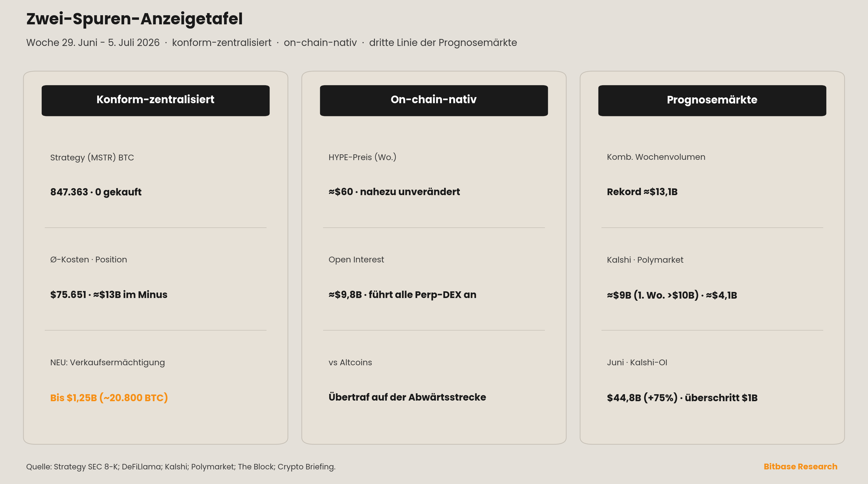Click the Konform-zentralisiert column header
Screen dimensions: 868x484
coord(155,101)
